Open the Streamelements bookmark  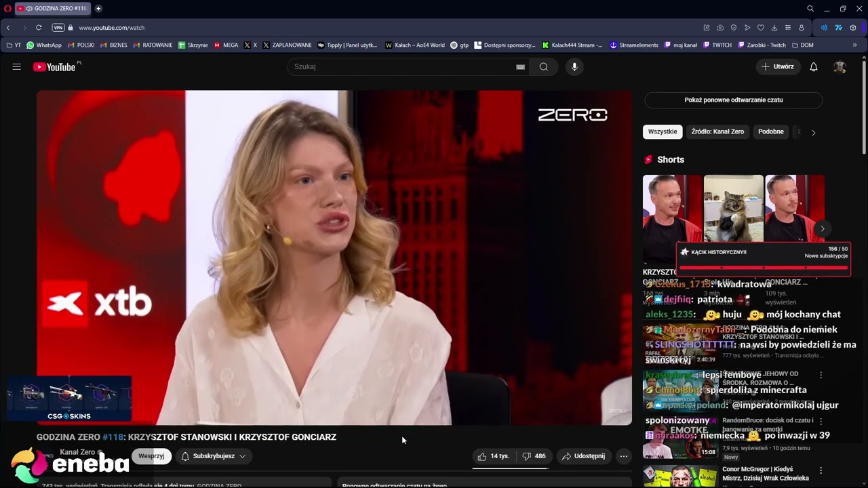(x=634, y=45)
